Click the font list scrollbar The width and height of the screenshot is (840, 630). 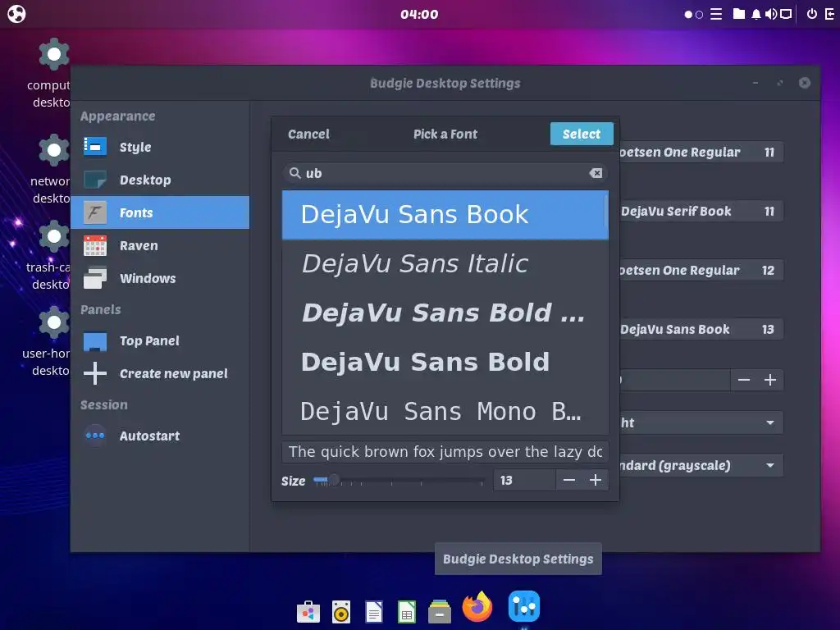coord(606,210)
